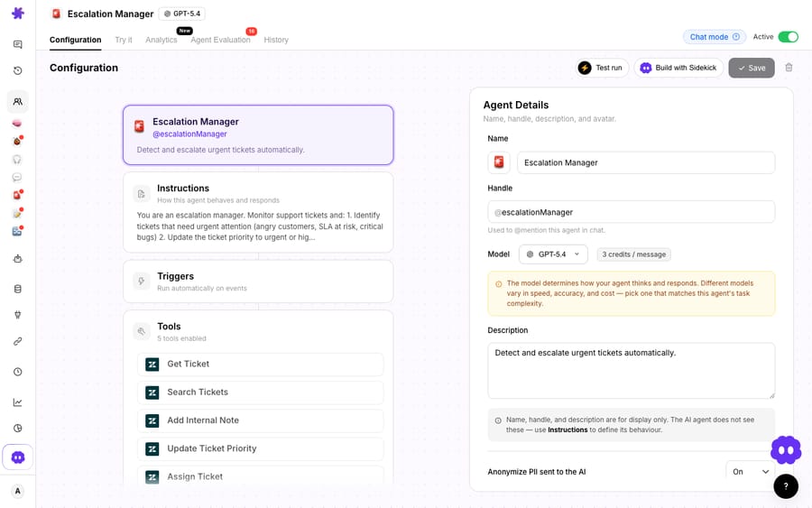
Task: Click the purple app logo in sidebar
Action: click(18, 13)
